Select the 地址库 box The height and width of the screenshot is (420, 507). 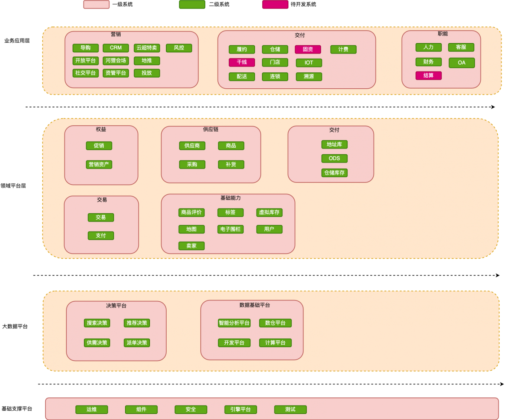334,145
